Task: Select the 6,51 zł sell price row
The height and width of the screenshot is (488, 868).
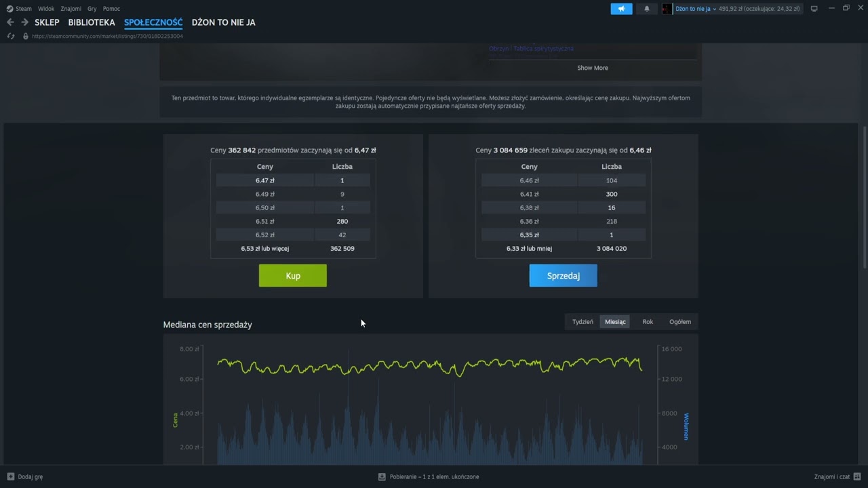Action: tap(293, 221)
